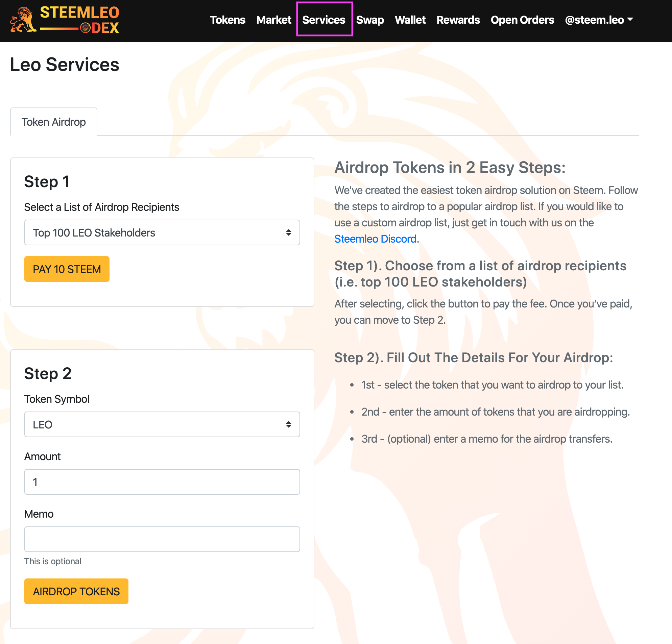Navigate to Wallet
The width and height of the screenshot is (672, 644).
point(410,20)
